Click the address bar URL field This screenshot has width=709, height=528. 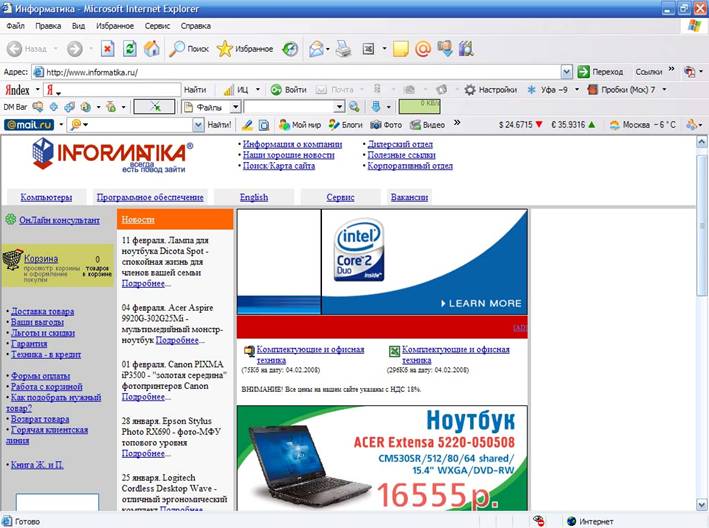point(296,72)
